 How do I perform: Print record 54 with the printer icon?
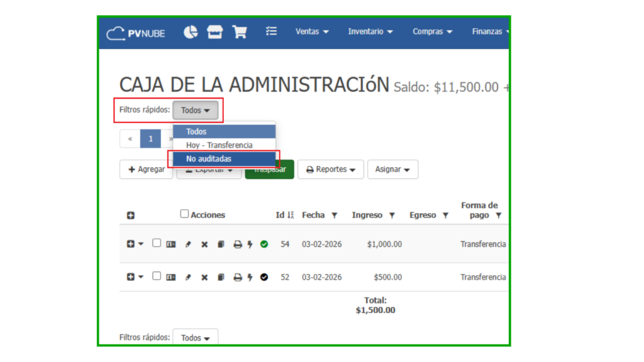(x=238, y=244)
